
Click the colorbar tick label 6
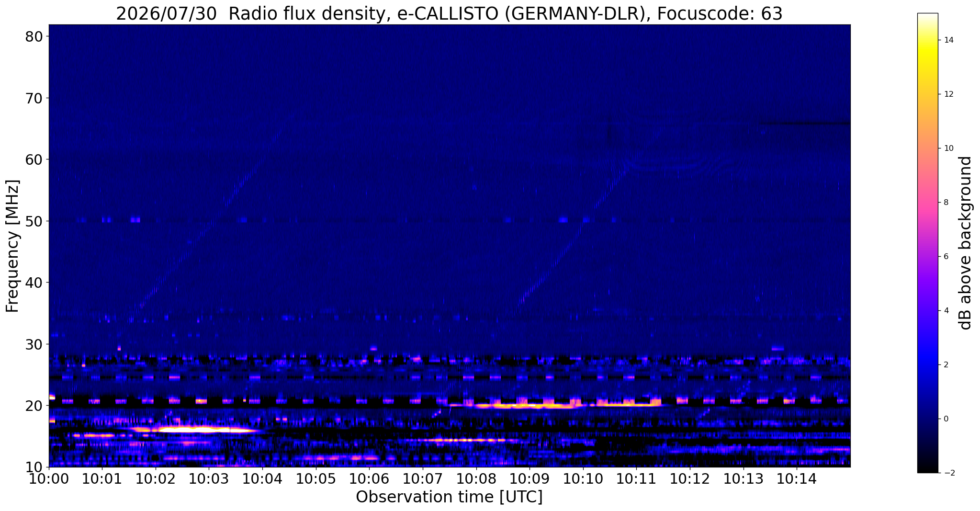point(946,257)
